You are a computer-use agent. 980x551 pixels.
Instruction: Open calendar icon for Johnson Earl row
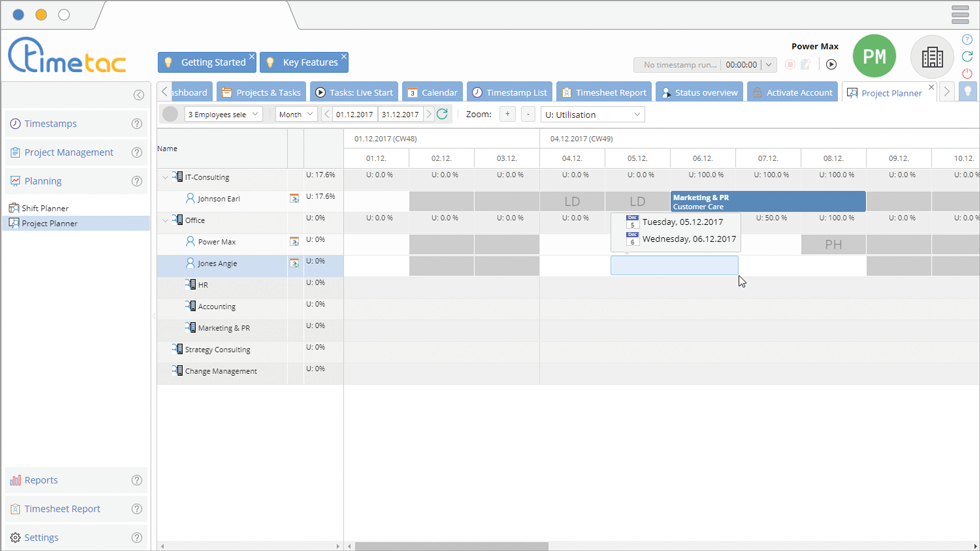[x=295, y=199]
